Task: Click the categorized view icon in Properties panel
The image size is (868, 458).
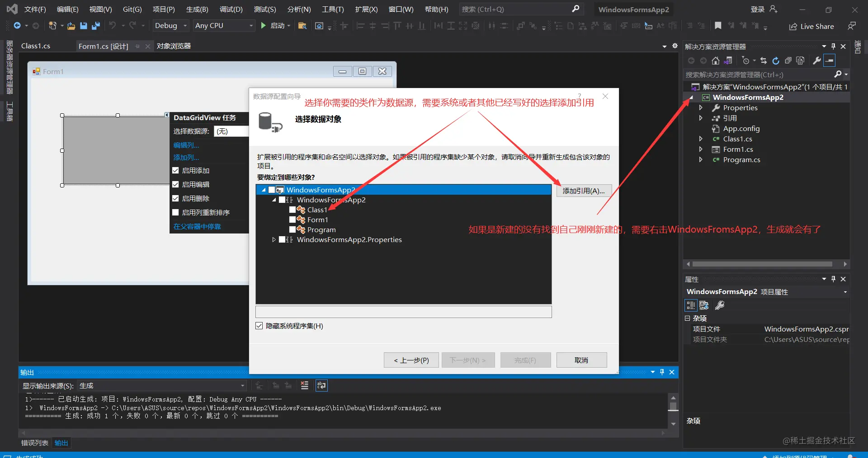Action: (x=691, y=305)
